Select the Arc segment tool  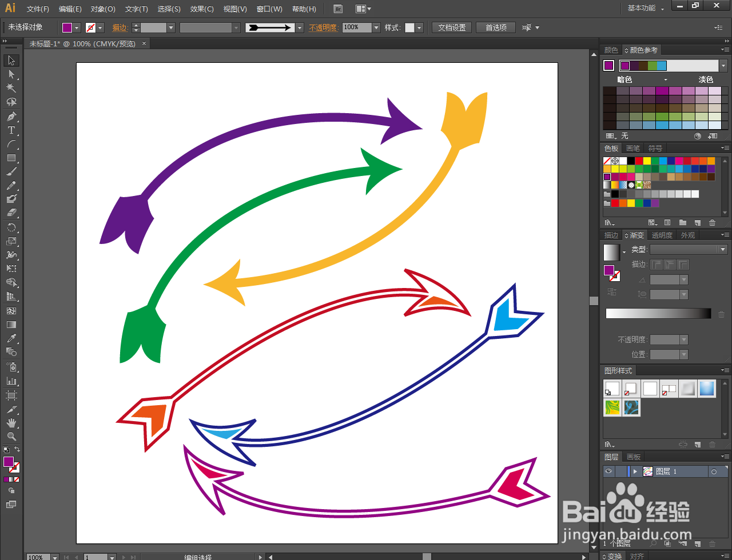[11, 144]
